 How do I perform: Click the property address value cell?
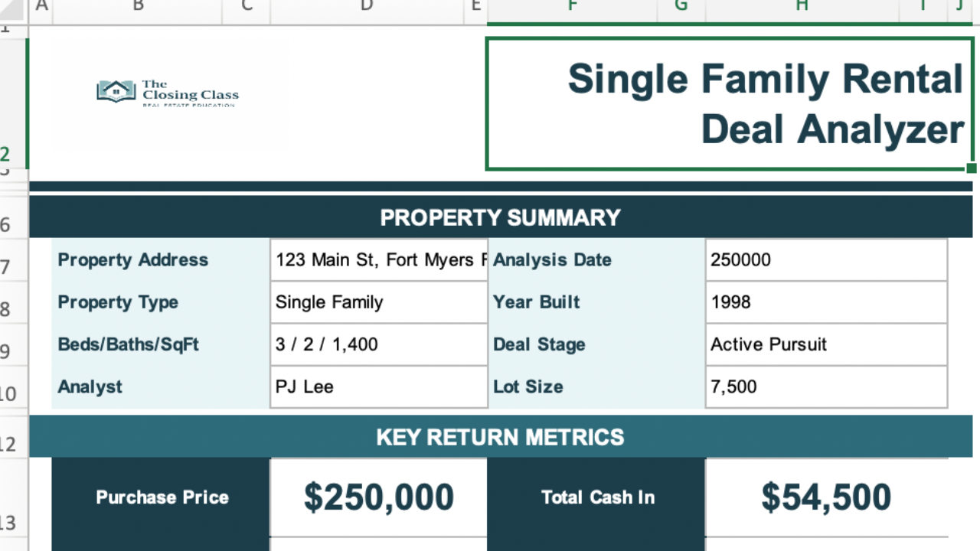pyautogui.click(x=379, y=260)
